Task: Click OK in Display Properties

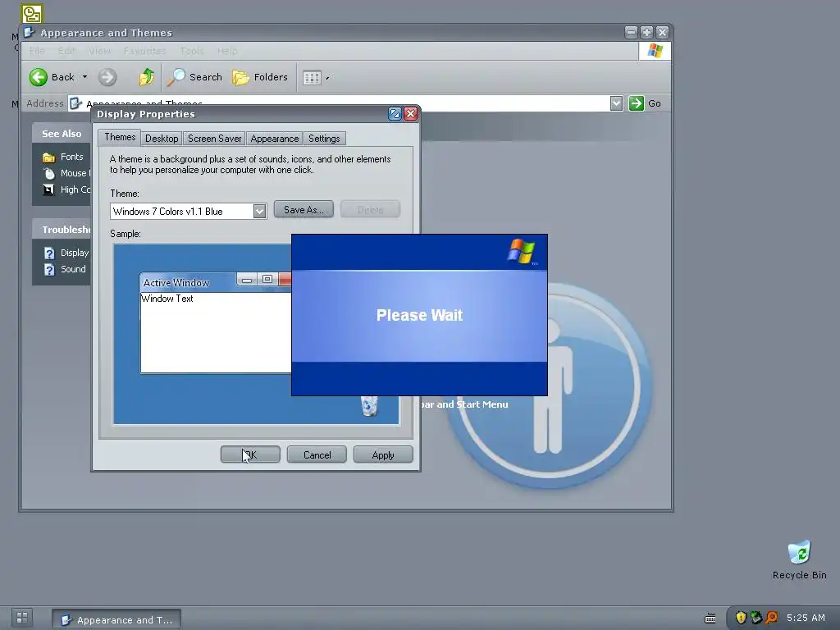Action: pyautogui.click(x=250, y=454)
